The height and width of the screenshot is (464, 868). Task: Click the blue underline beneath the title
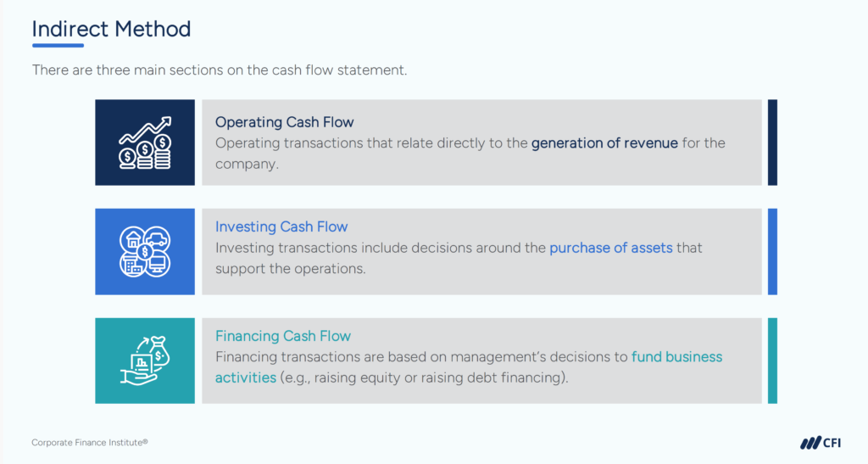[x=58, y=45]
